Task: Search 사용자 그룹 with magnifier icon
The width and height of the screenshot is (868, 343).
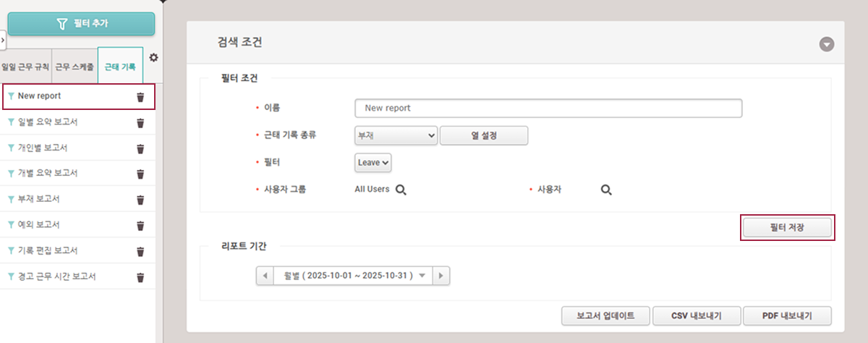Action: click(400, 190)
